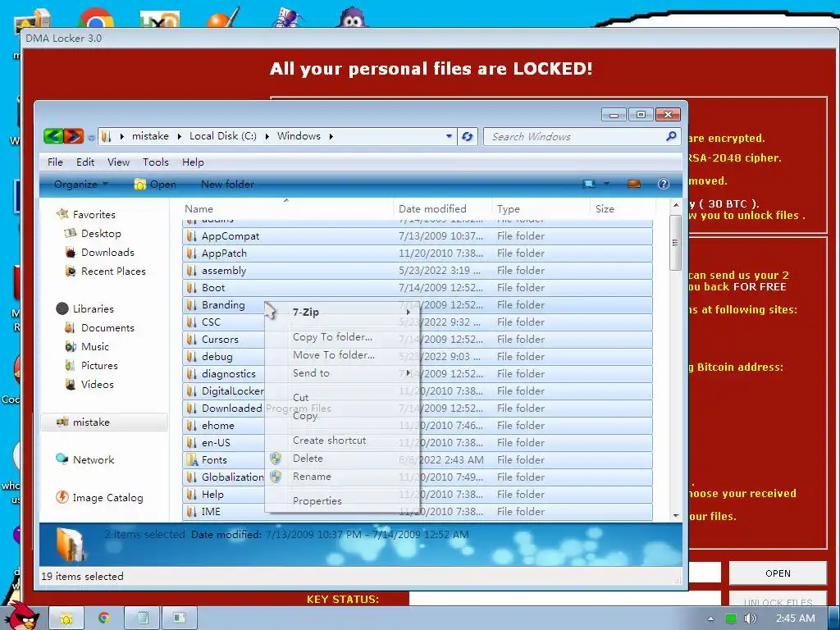This screenshot has height=630, width=840.
Task: Click the KEY STATUS field in DMA Locker
Action: 564,598
